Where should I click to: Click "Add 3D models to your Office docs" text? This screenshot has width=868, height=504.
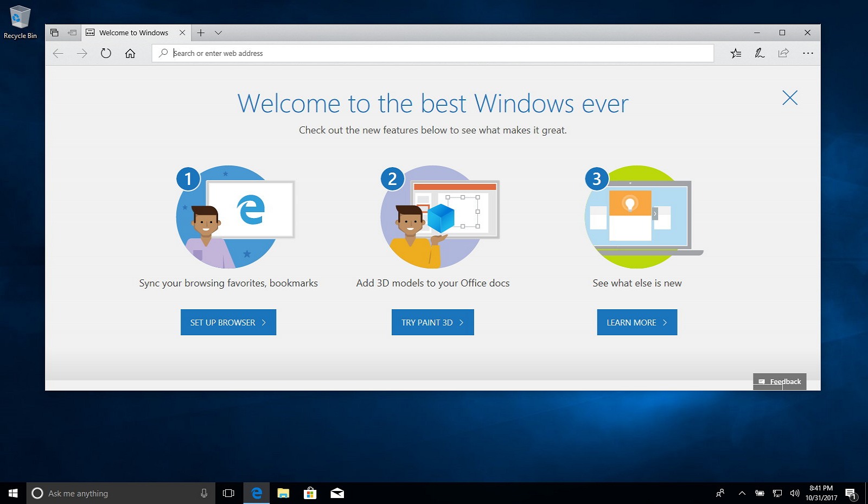pyautogui.click(x=433, y=283)
